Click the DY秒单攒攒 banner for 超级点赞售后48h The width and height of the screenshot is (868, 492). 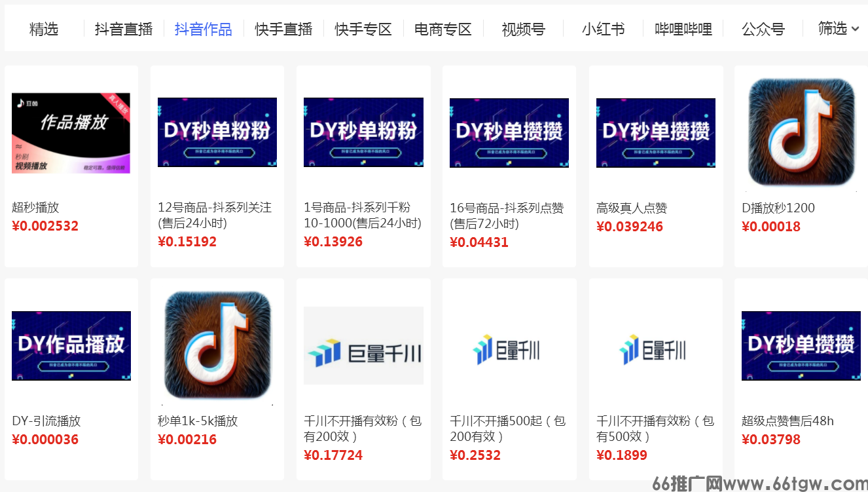tap(800, 346)
